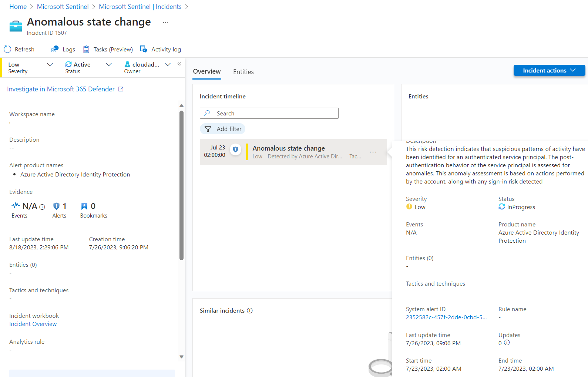Click the Azure Active Directory Identity Protection item
588x377 pixels.
tap(75, 175)
